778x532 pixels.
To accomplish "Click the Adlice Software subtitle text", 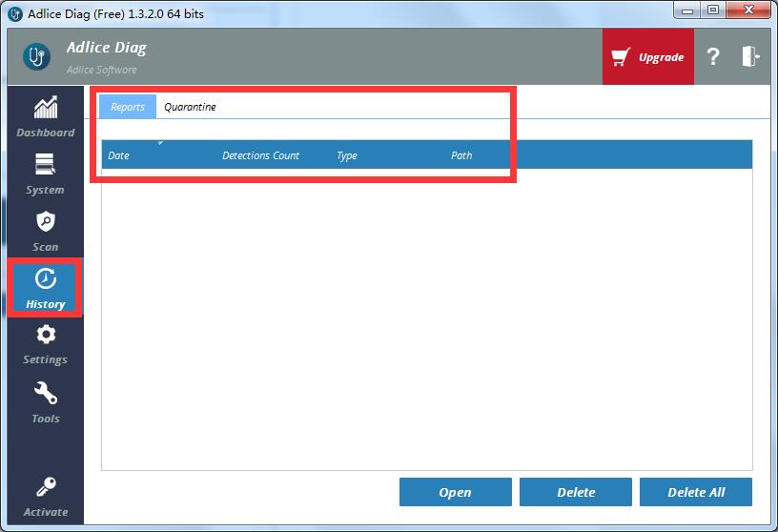I will pyautogui.click(x=102, y=70).
